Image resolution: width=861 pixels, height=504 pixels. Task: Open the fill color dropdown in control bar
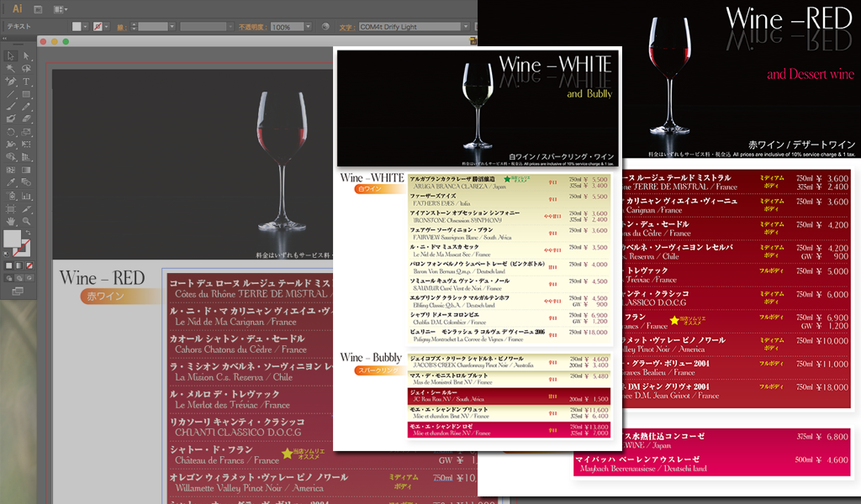pos(86,26)
